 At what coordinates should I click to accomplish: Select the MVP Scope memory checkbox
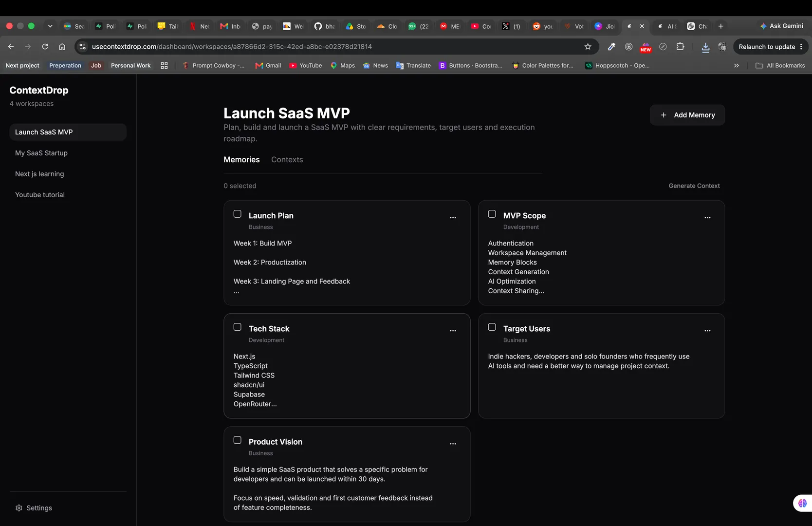coord(492,214)
